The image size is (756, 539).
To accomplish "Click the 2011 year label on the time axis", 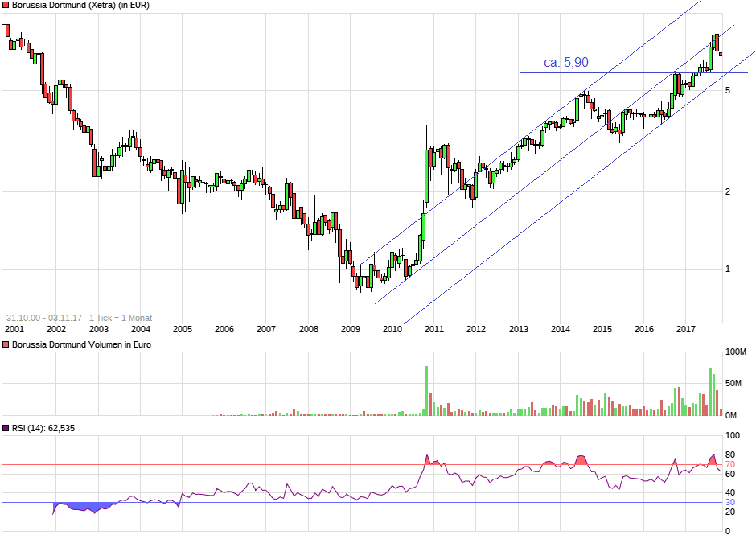I will coord(434,329).
